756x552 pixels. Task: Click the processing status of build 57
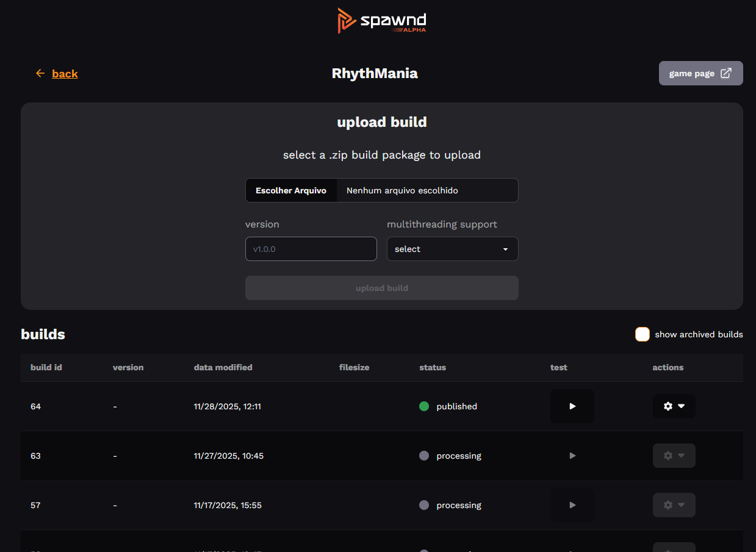click(x=450, y=505)
